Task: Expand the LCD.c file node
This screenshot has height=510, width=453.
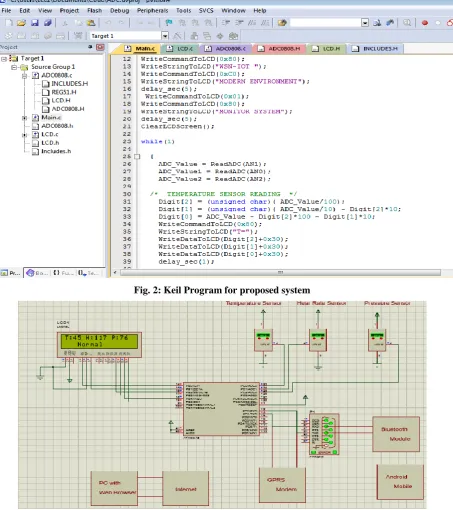Action: point(24,135)
